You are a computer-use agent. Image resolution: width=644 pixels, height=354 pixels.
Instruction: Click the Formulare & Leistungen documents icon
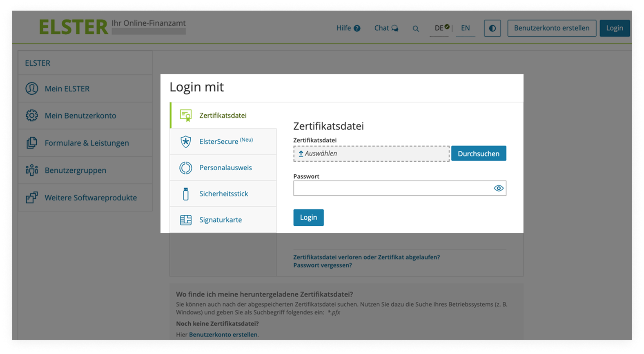coord(32,143)
